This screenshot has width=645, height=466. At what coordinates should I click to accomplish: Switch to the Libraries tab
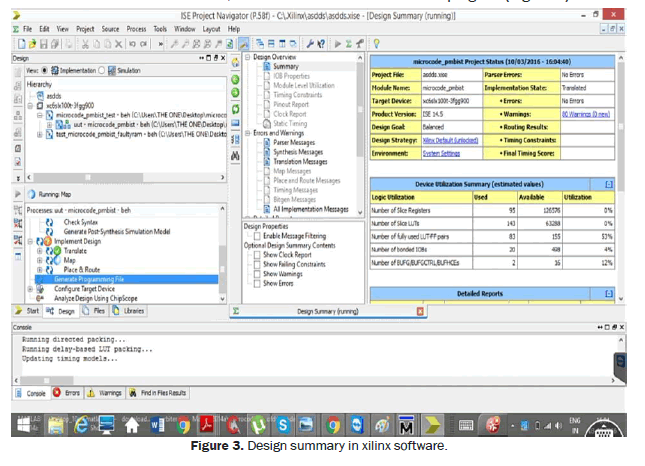tap(133, 312)
